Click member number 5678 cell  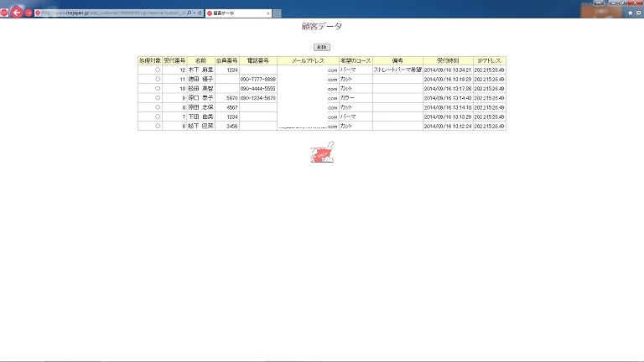(x=227, y=98)
